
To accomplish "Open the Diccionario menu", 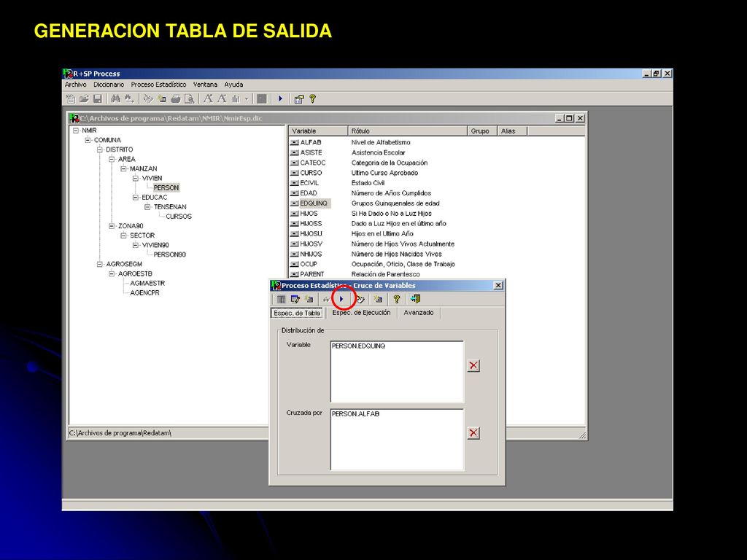I will point(109,85).
